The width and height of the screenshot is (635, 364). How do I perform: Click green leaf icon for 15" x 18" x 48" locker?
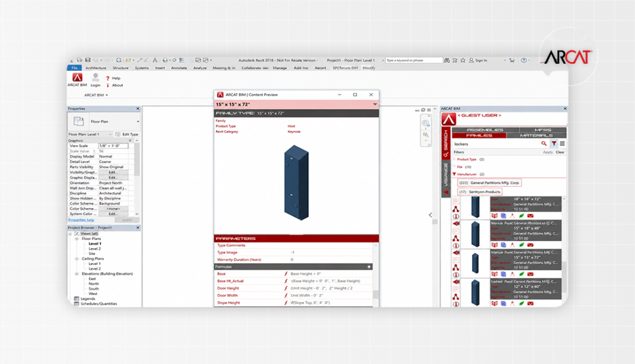point(522,245)
